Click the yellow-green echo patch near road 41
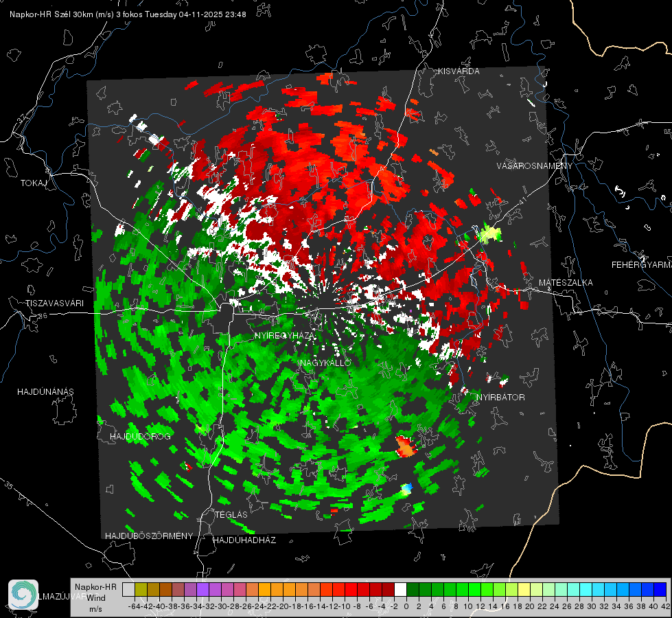The width and height of the screenshot is (672, 618). coord(490,233)
